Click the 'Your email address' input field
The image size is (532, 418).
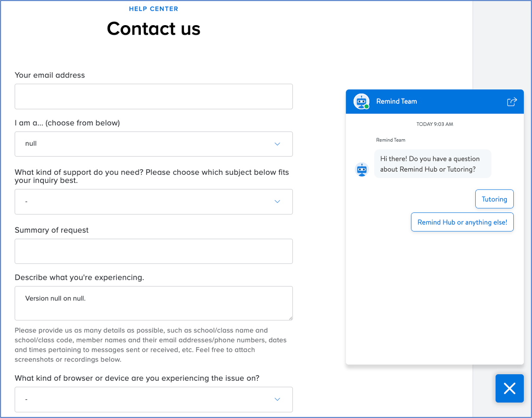tap(153, 96)
